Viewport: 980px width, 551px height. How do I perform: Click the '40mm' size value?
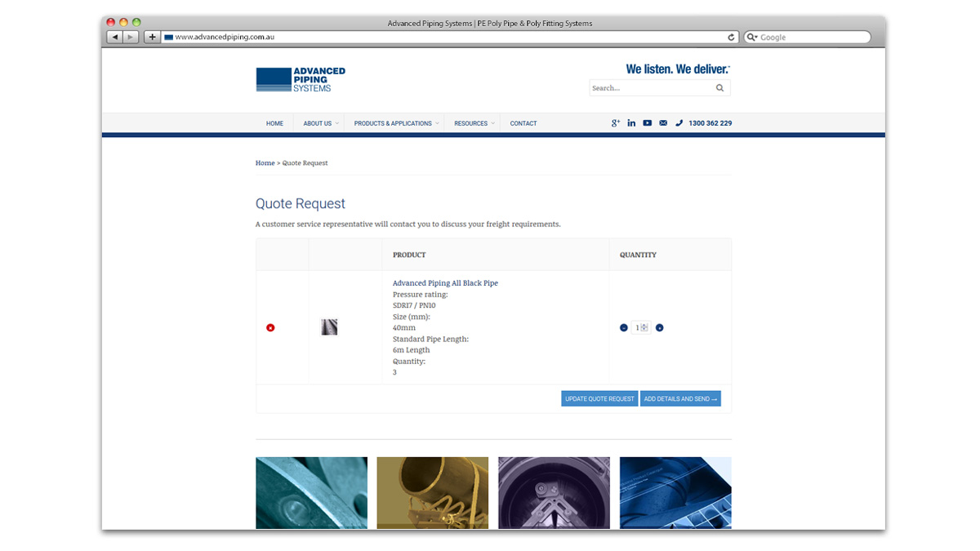click(x=404, y=328)
